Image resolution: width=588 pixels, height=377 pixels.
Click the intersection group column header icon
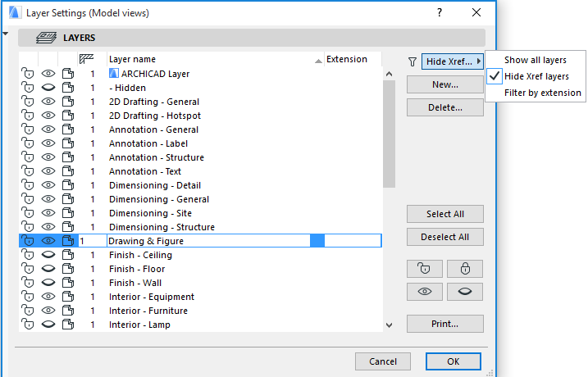(x=86, y=59)
